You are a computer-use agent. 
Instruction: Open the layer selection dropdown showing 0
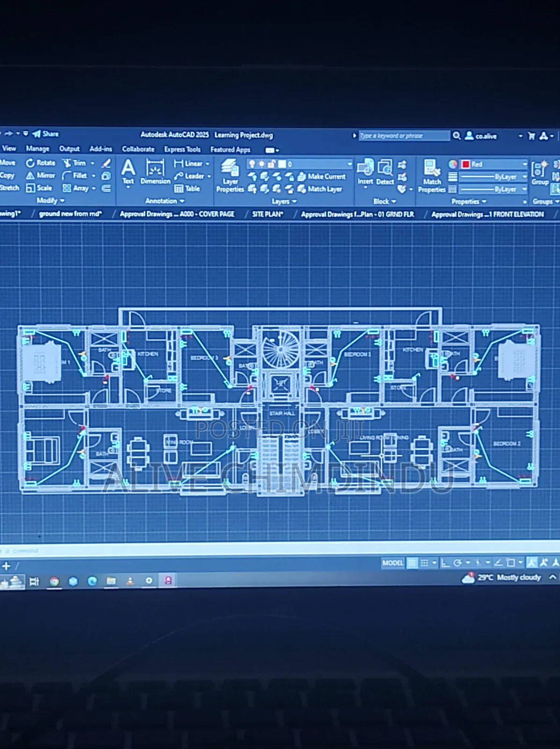click(x=300, y=164)
